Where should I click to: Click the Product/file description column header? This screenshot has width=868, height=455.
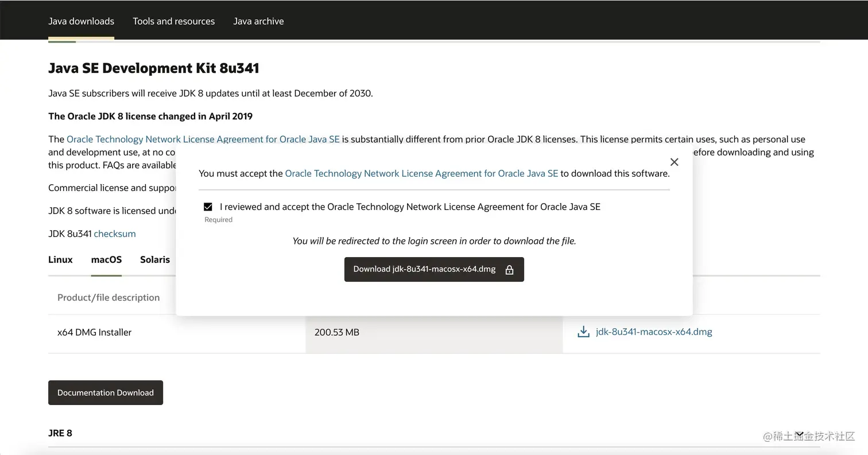coord(108,297)
